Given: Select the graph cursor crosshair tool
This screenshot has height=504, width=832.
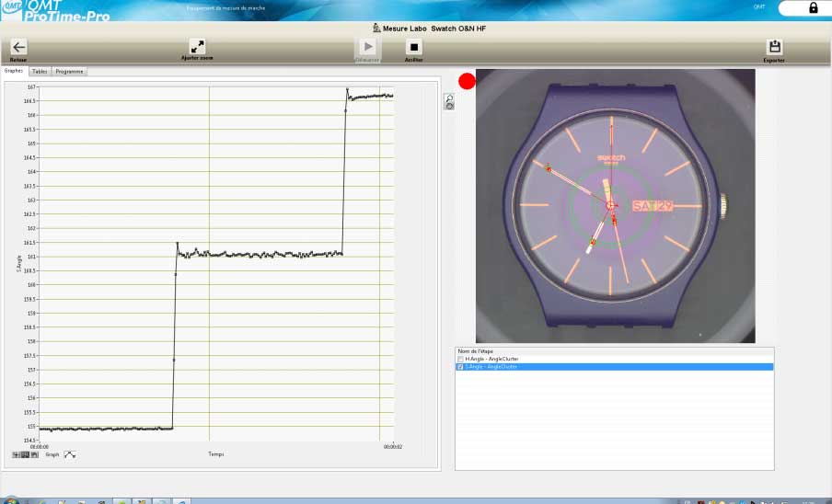Looking at the screenshot, I should coord(16,454).
